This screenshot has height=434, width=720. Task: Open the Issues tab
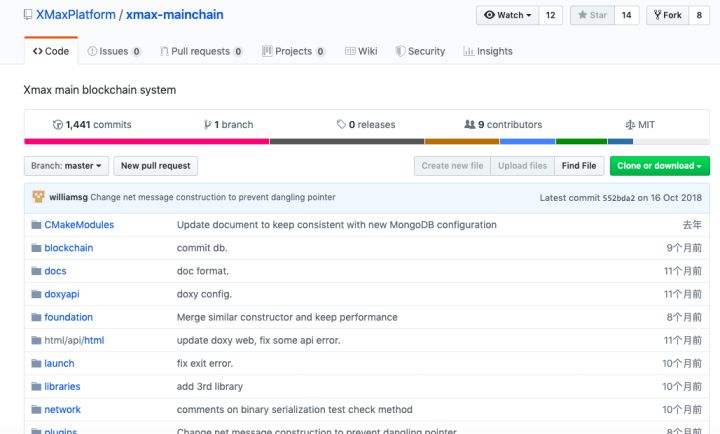(x=114, y=51)
